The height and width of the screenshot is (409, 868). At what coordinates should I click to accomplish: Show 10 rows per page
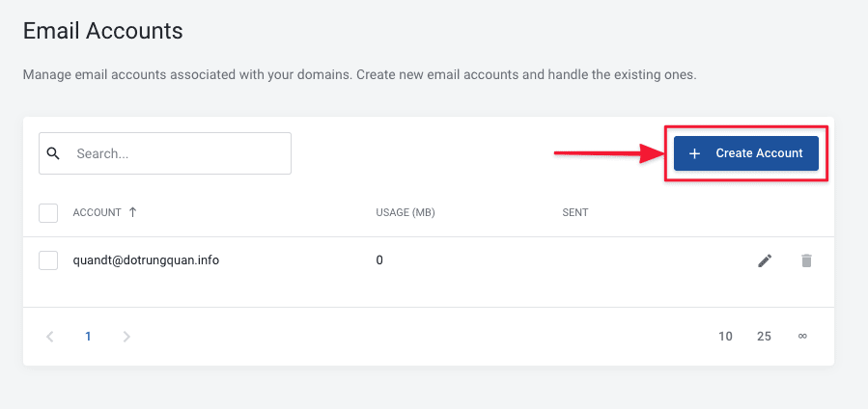pyautogui.click(x=725, y=337)
